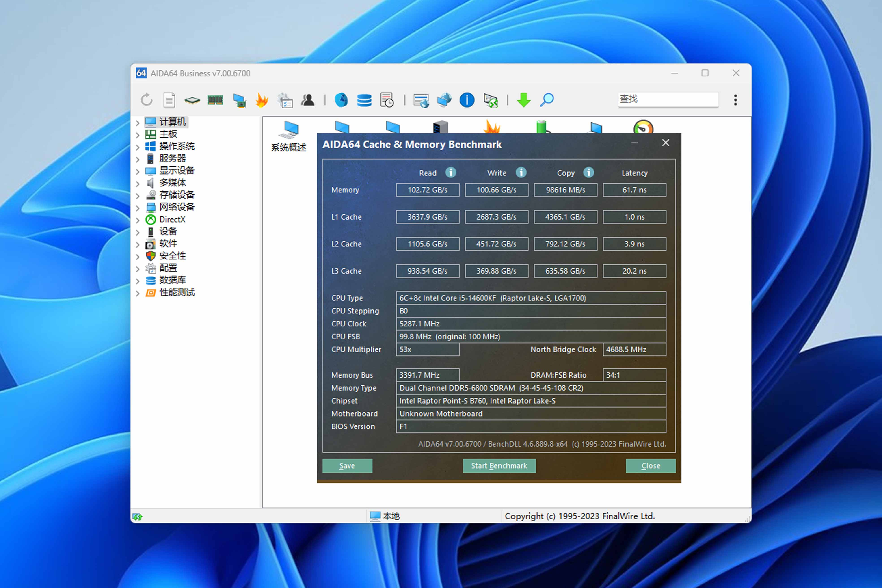
Task: Click the memory module toolbar icon
Action: (x=215, y=100)
